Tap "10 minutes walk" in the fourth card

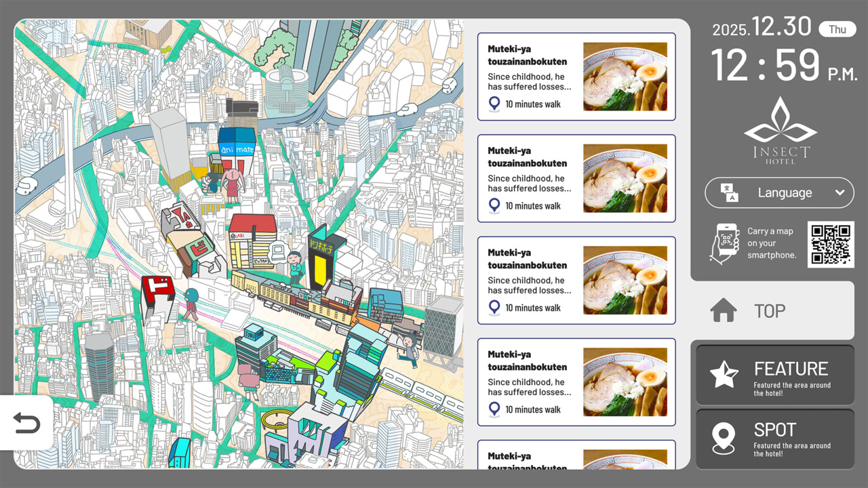[533, 409]
